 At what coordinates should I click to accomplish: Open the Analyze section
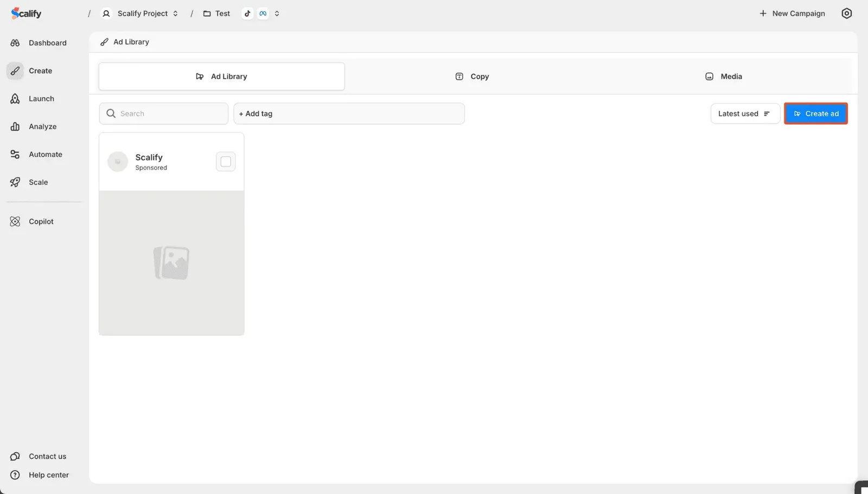pyautogui.click(x=42, y=126)
